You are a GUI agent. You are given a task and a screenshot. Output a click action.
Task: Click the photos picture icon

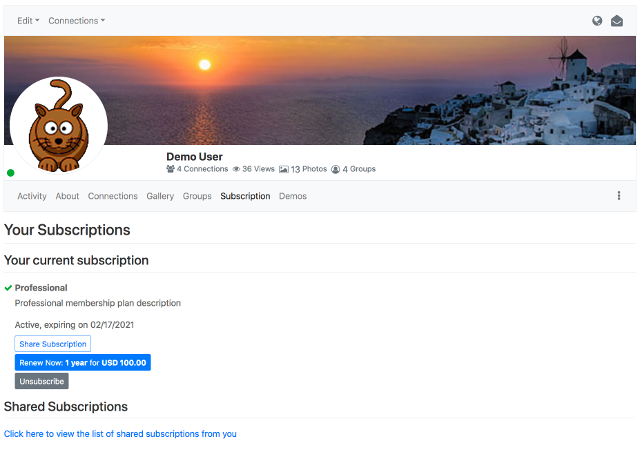(x=284, y=169)
